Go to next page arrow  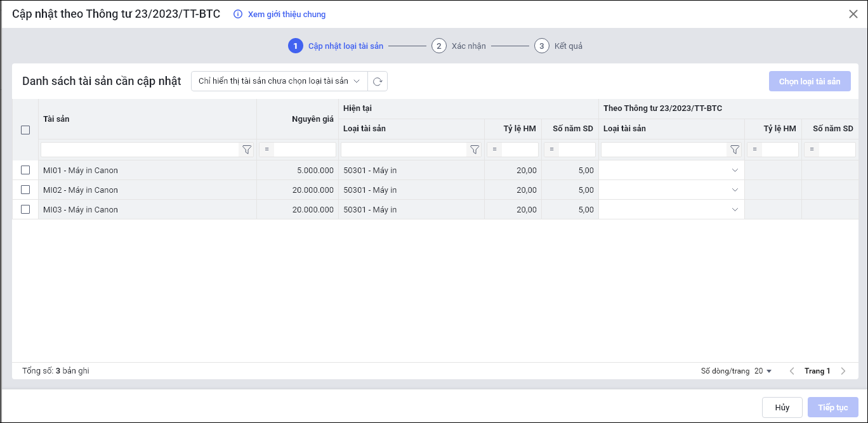click(x=843, y=371)
